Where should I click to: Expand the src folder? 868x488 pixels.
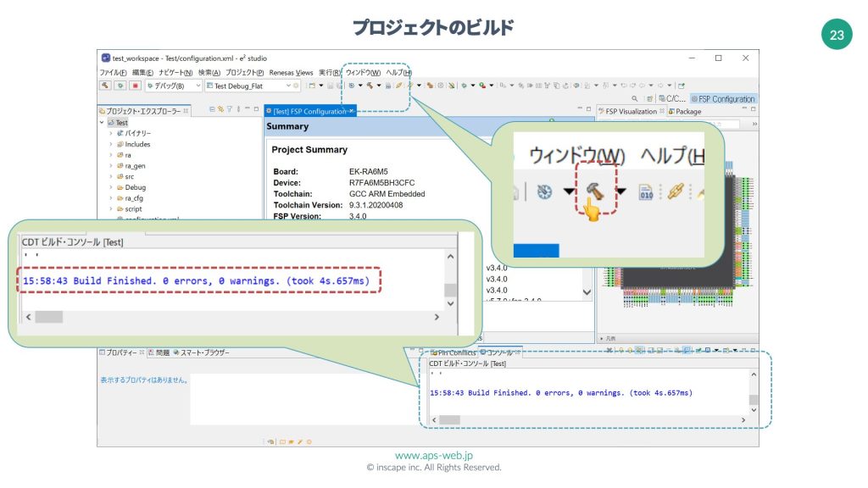tap(111, 176)
